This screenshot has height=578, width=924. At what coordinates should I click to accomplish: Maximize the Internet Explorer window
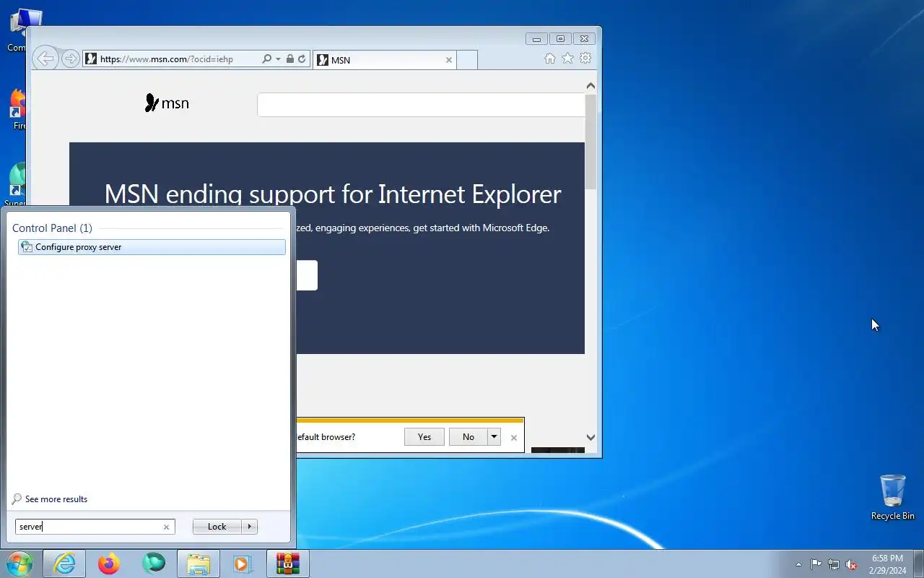[560, 39]
